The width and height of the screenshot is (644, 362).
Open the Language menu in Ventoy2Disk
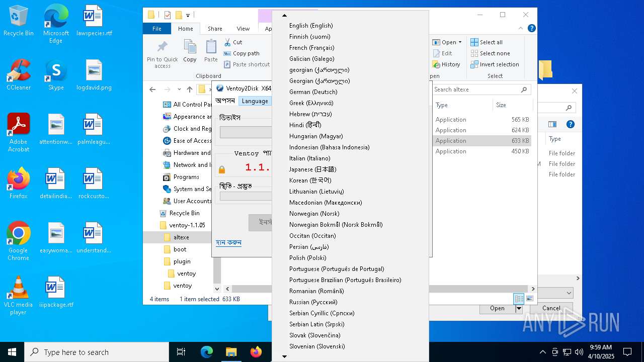pyautogui.click(x=255, y=101)
